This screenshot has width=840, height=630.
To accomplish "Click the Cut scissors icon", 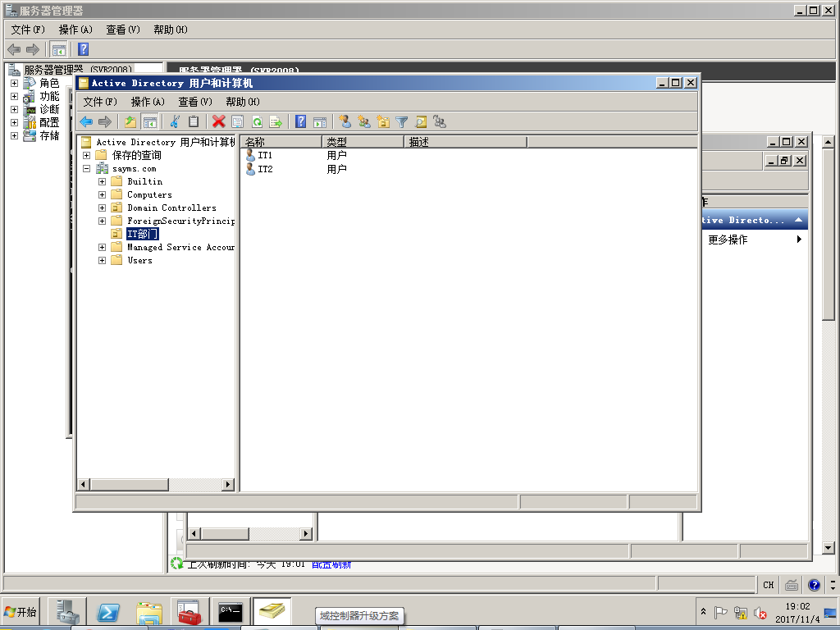I will [x=174, y=121].
